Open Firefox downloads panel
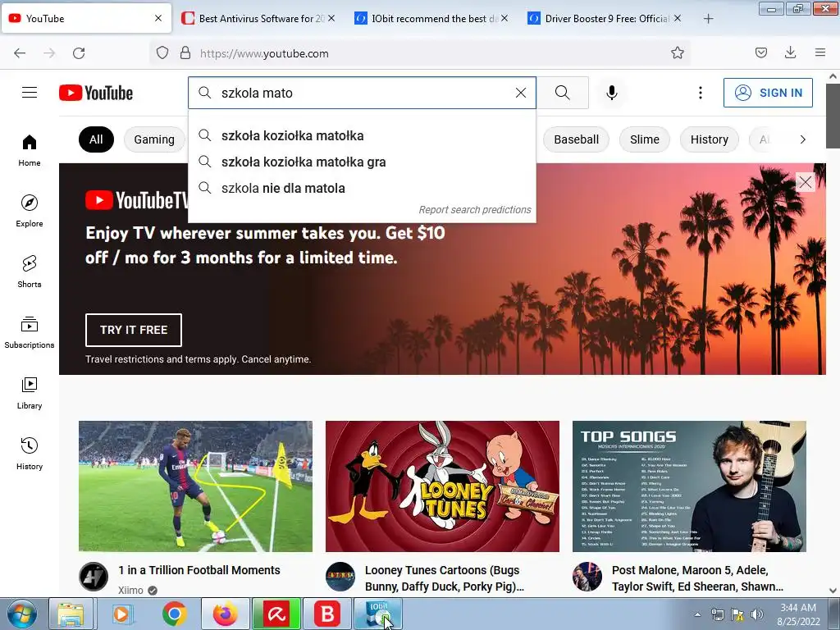This screenshot has width=840, height=630. click(790, 53)
